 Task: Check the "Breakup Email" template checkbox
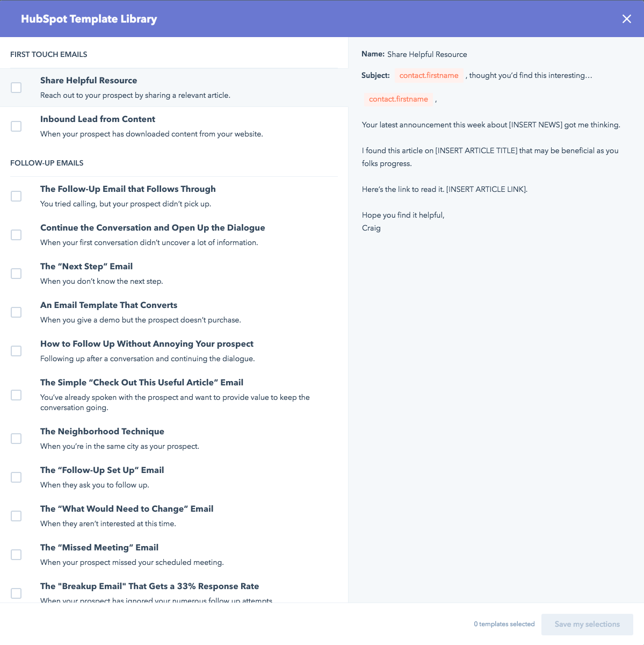tap(16, 593)
